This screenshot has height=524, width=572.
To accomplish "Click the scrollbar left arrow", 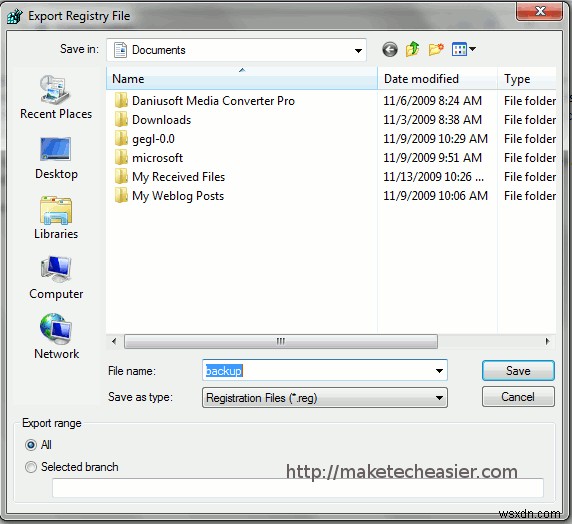I will [x=114, y=342].
